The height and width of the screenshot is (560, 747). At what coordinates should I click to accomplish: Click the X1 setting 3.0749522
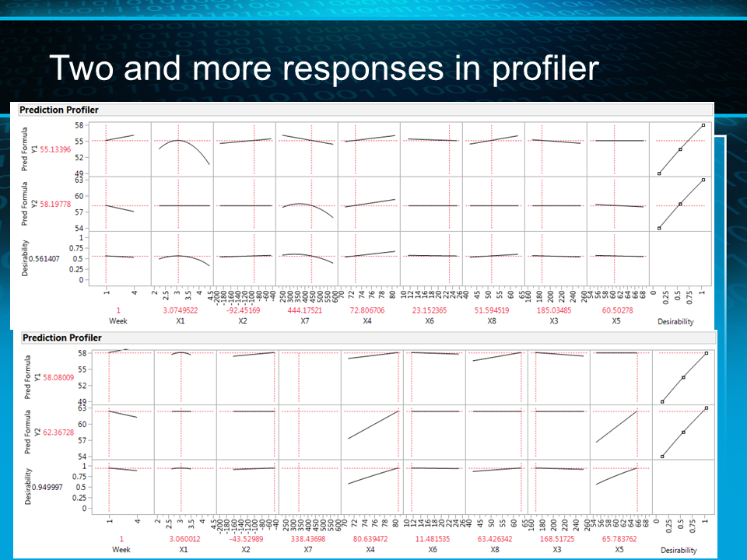pos(180,310)
